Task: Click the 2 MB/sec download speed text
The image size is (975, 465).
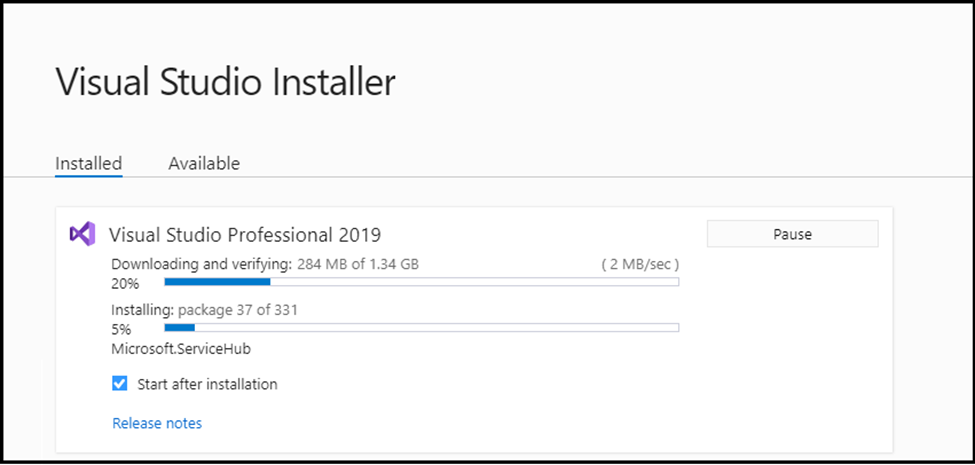Action: click(640, 264)
